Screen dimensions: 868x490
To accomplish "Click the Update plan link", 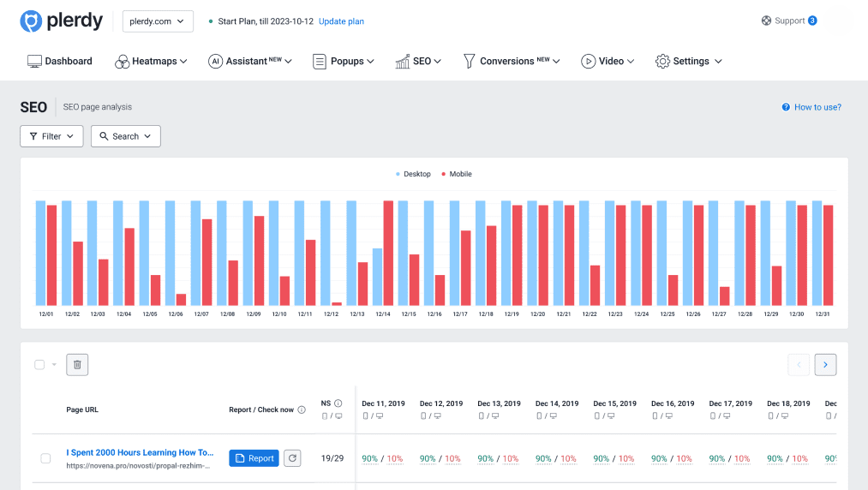I will click(x=341, y=21).
